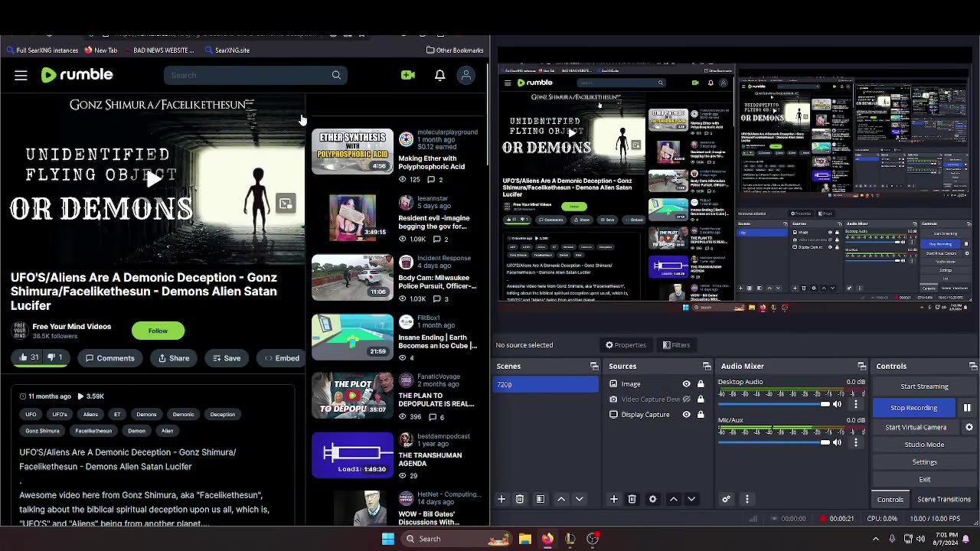This screenshot has height=551, width=980.
Task: Open Full SearXNG instances bookmark
Action: point(42,51)
